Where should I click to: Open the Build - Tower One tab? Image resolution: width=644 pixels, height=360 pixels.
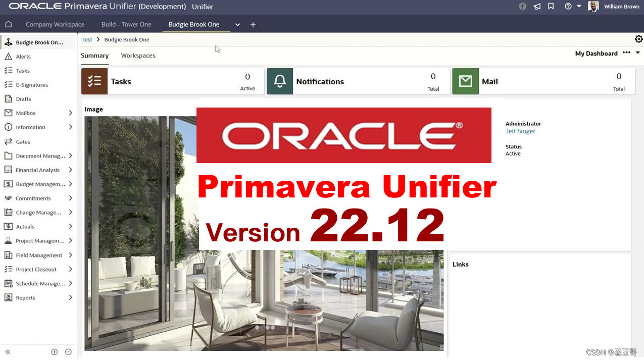coord(126,24)
